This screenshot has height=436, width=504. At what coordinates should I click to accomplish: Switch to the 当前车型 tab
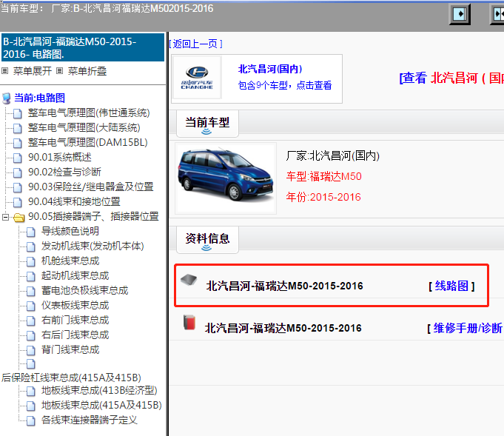[x=207, y=122]
